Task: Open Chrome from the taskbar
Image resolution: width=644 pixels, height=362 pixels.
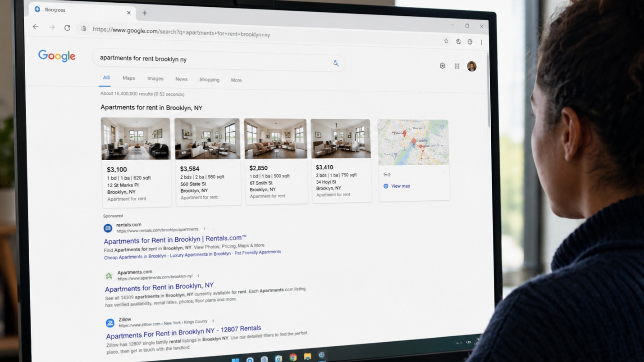Action: 293,357
